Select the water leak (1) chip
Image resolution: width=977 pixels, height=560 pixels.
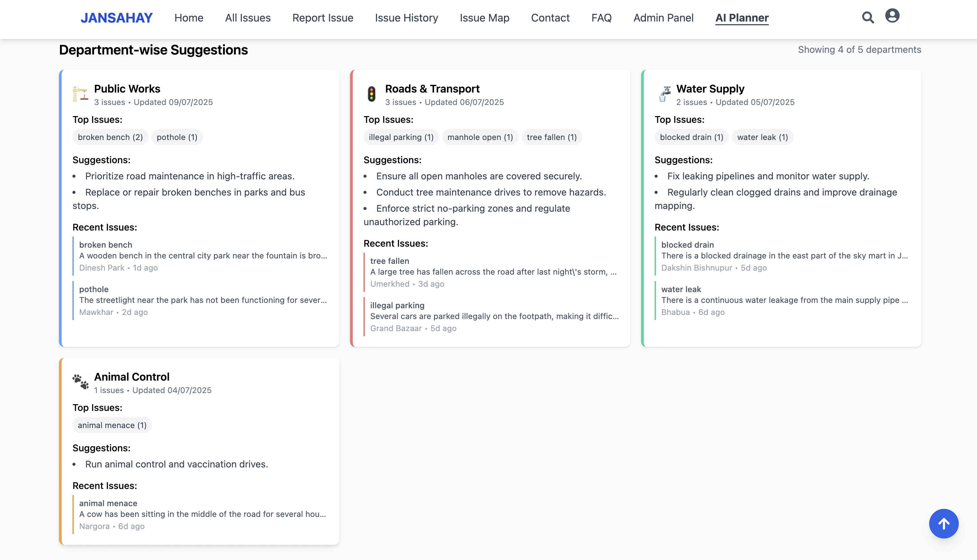762,137
